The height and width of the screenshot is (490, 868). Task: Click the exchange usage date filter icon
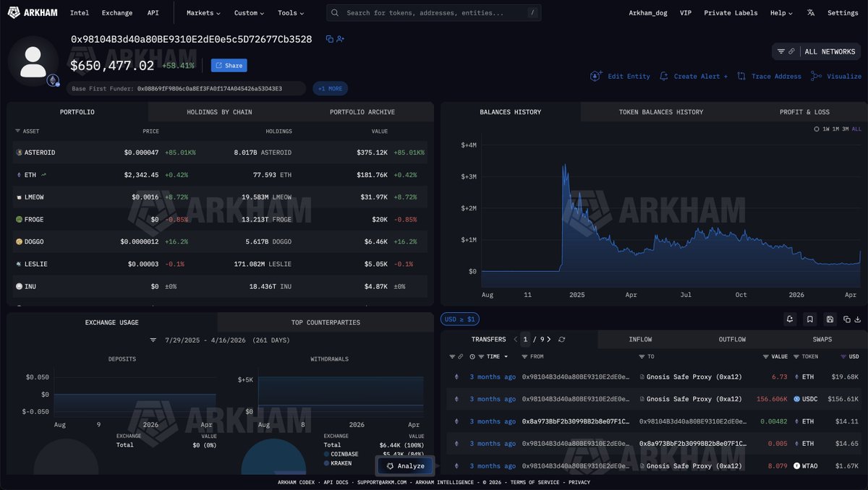(153, 340)
